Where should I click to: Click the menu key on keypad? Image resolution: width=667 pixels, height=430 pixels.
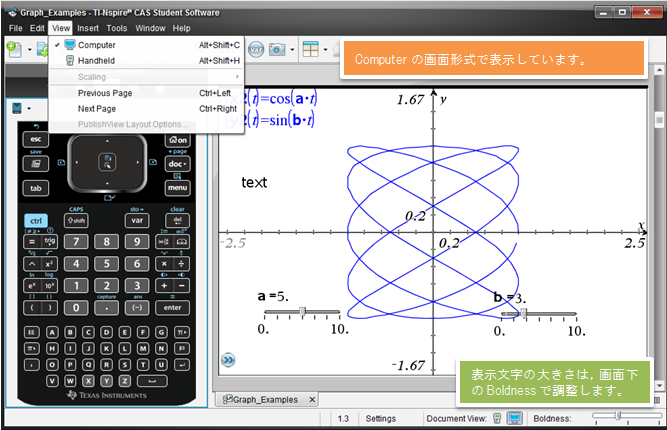pyautogui.click(x=177, y=188)
